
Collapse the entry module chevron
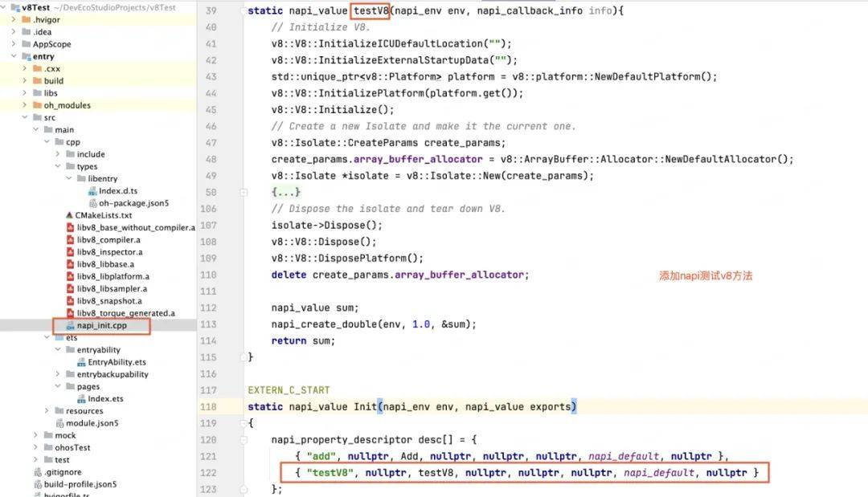[x=14, y=56]
